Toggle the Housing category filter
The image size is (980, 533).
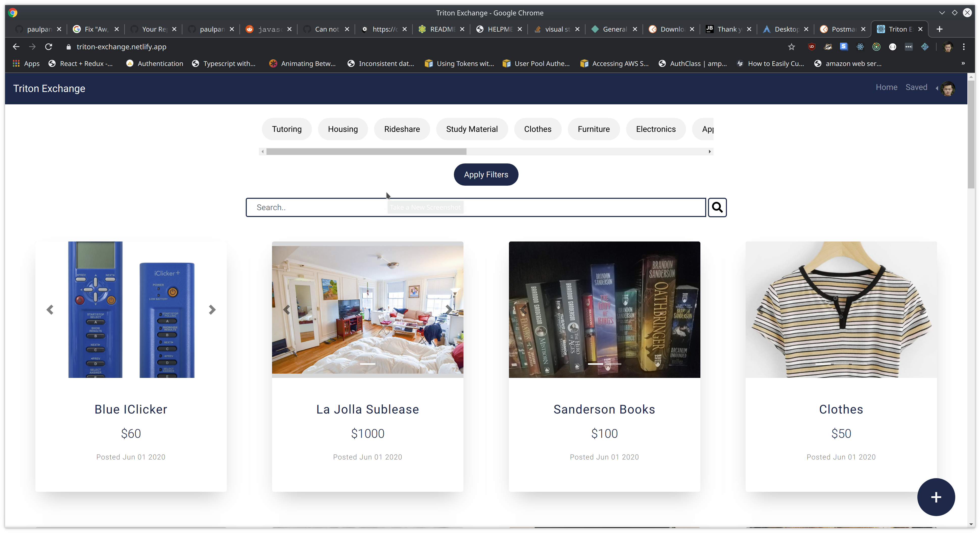click(343, 129)
